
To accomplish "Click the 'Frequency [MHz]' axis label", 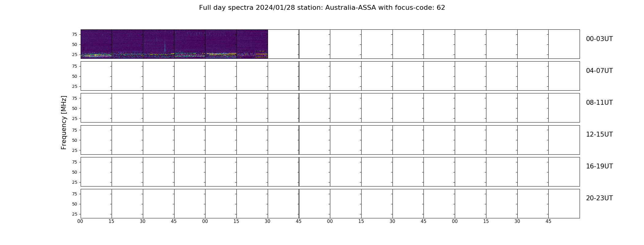I will pyautogui.click(x=64, y=123).
